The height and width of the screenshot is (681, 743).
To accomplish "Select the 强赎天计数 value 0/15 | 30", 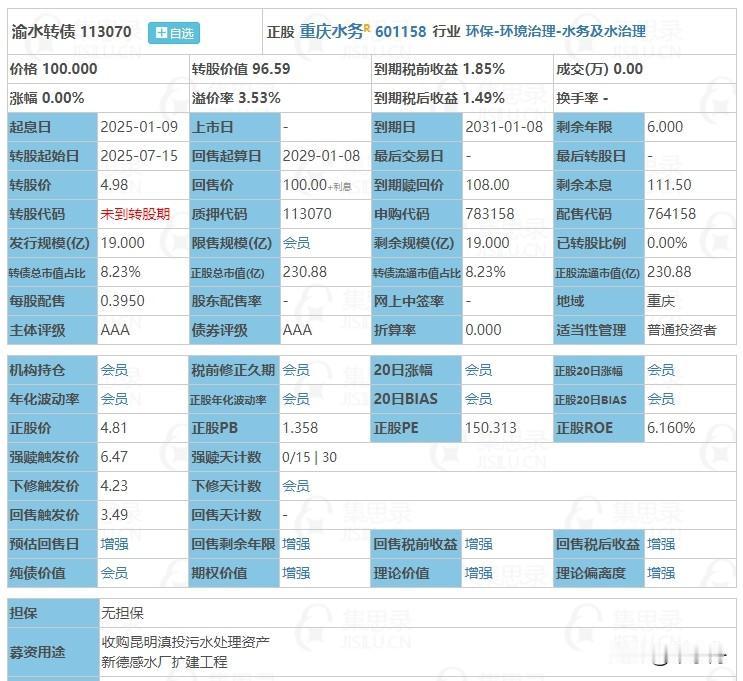I will 309,457.
